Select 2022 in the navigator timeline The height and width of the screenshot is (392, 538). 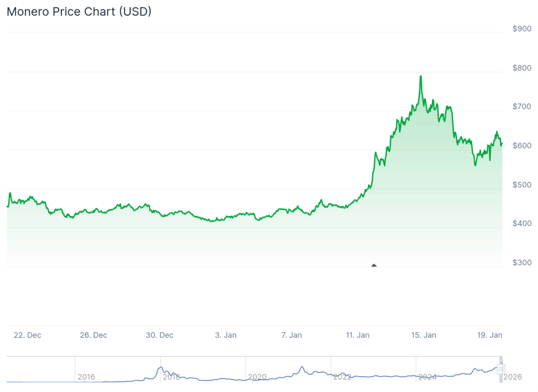[342, 377]
